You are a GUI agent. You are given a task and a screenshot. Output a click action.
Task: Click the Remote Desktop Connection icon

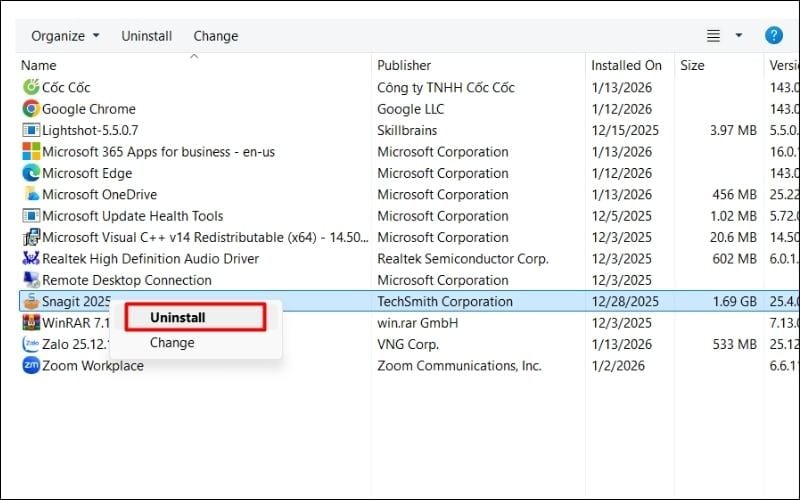tap(31, 280)
